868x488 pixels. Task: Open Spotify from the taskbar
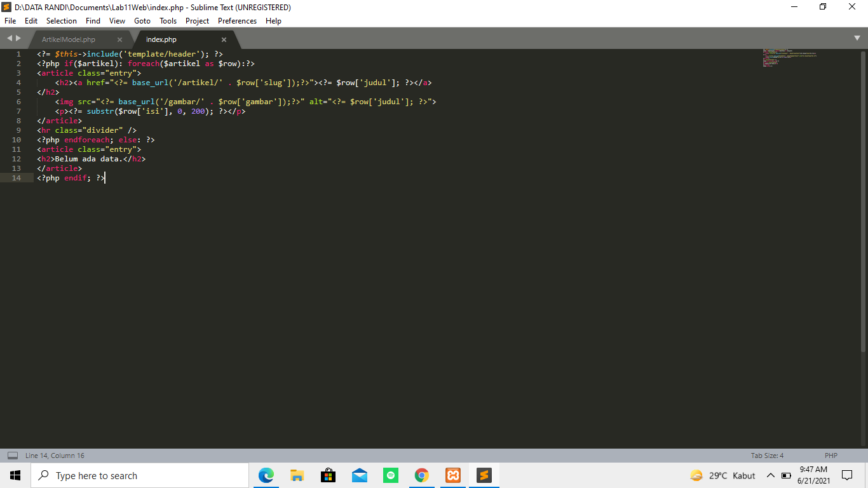(x=390, y=475)
